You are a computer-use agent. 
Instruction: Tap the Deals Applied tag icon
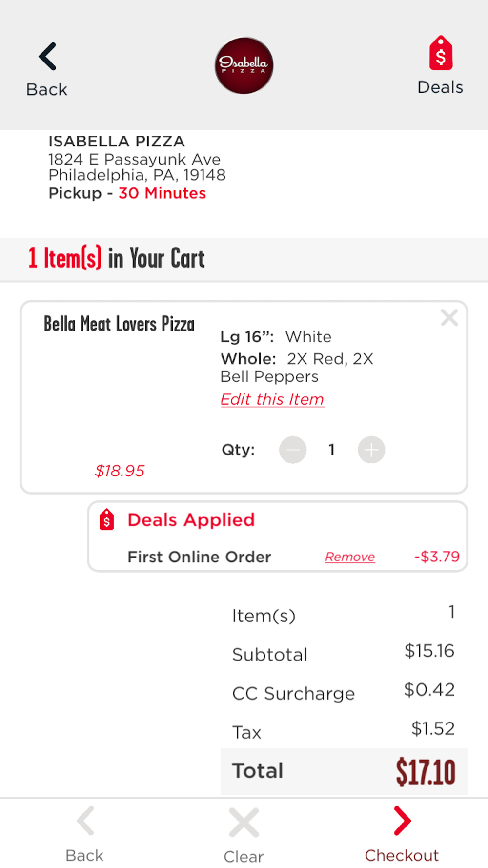coord(107,519)
